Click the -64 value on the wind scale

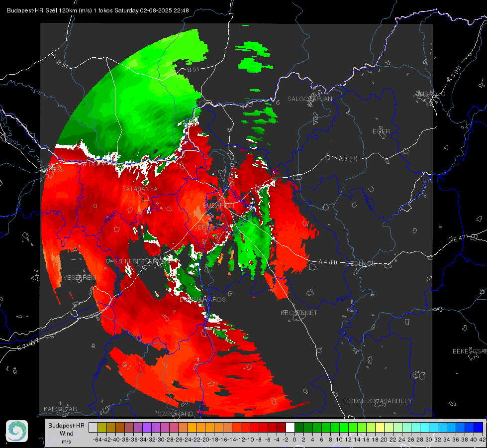tap(97, 440)
